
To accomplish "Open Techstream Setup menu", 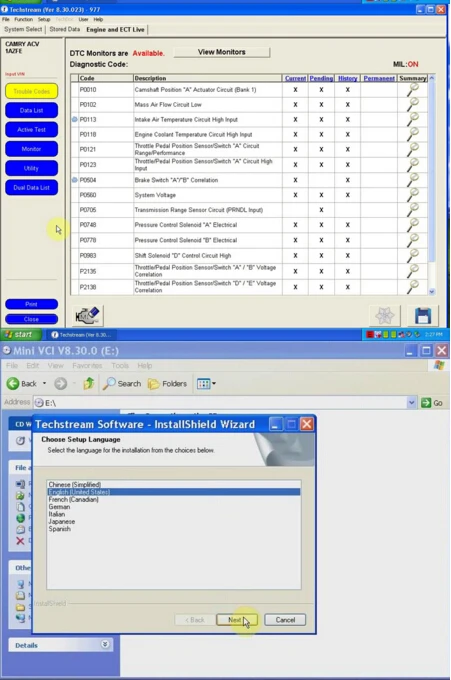I will [44, 20].
